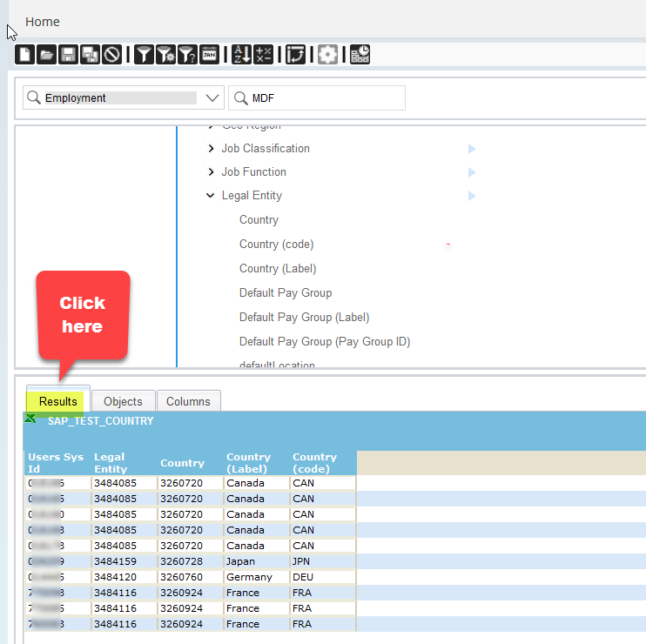Click the magnifier in Employment search box
The image size is (646, 644).
(x=34, y=97)
